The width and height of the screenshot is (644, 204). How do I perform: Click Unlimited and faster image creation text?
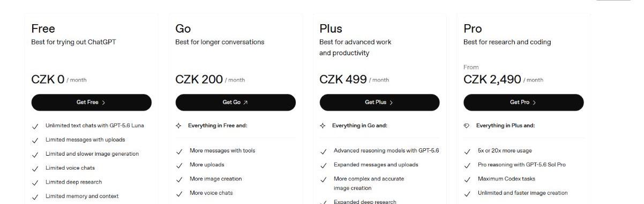click(522, 193)
